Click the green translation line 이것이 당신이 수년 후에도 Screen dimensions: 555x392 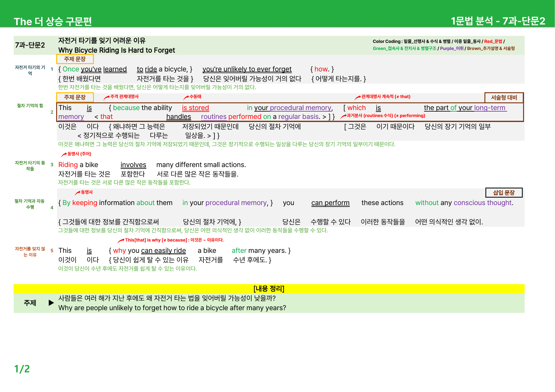click(128, 268)
